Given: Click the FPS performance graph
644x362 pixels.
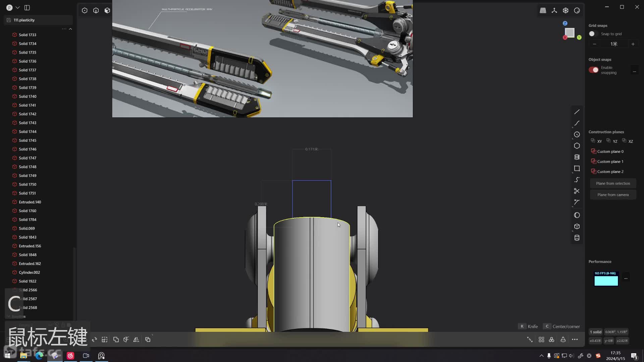Looking at the screenshot, I should coord(606,279).
